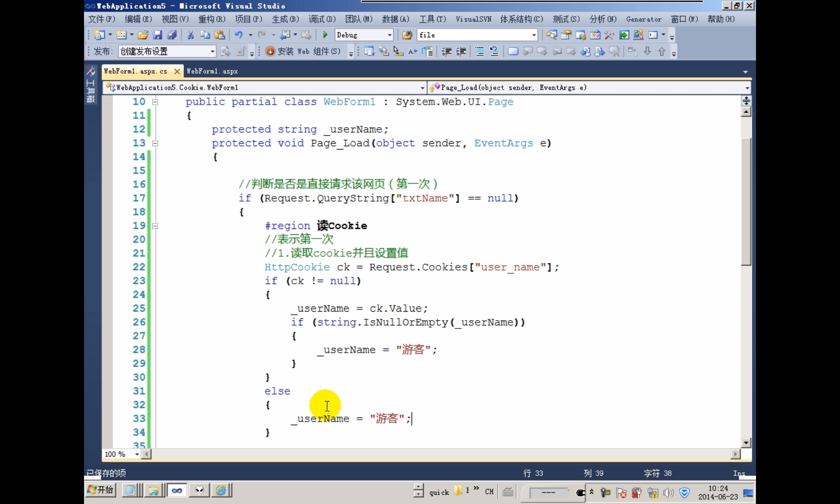Start debugging with the green play icon
The image size is (840, 504).
325,35
